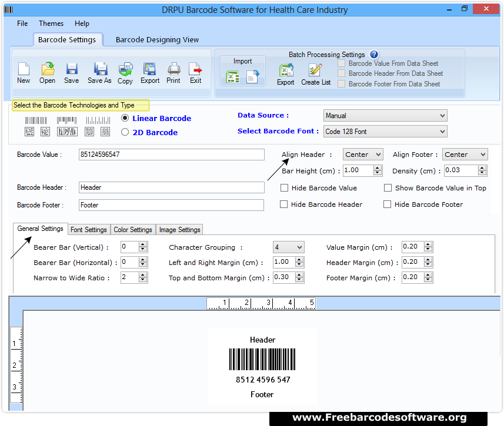Open the Character Grouping dropdown

click(x=288, y=247)
